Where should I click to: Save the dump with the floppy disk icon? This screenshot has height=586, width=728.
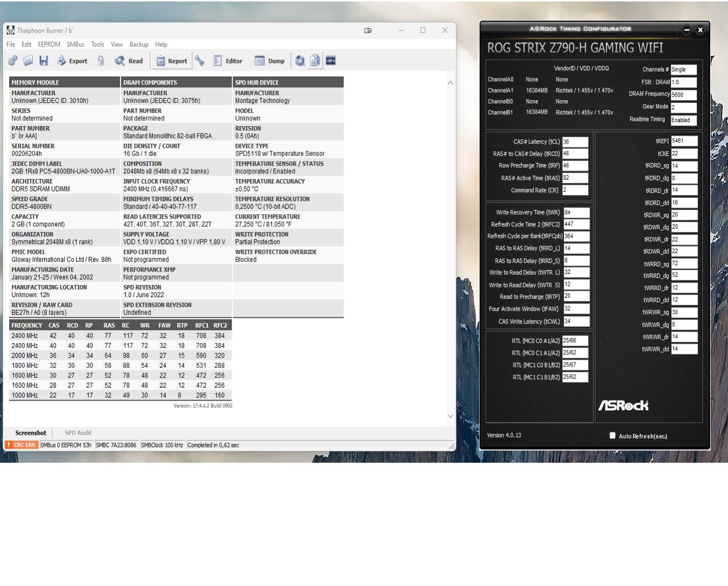[43, 61]
